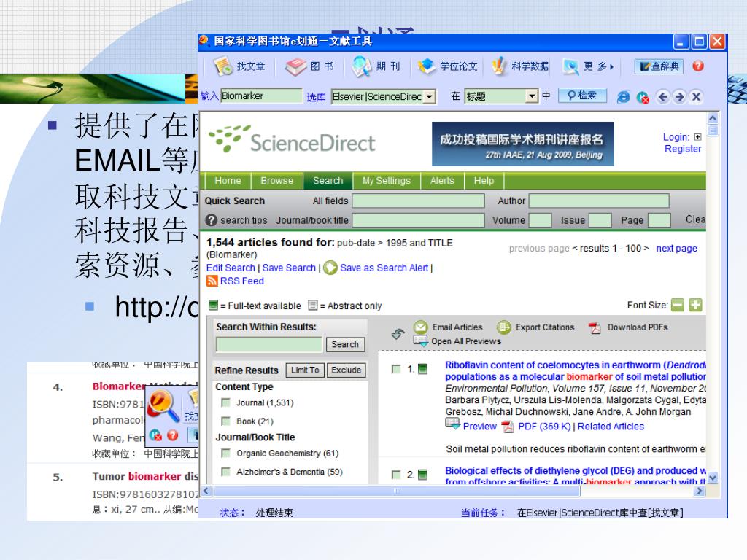Click the RSS Feed icon

(x=212, y=281)
